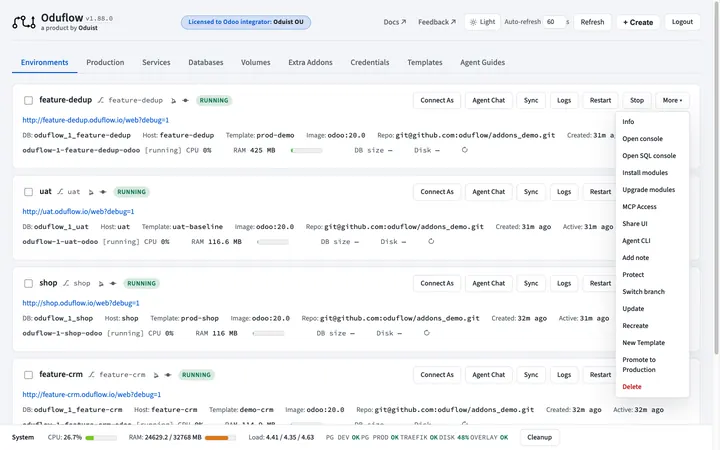Click the merge icon in shop row
The width and height of the screenshot is (720, 450).
point(101,283)
